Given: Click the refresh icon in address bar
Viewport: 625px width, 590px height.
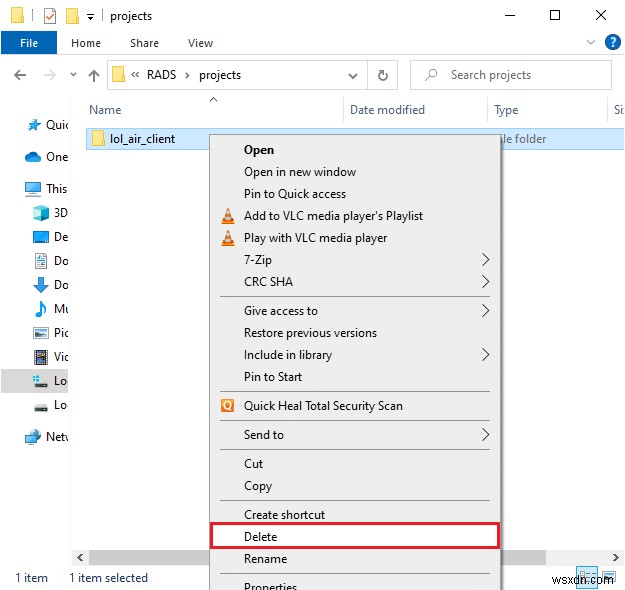Looking at the screenshot, I should click(382, 75).
